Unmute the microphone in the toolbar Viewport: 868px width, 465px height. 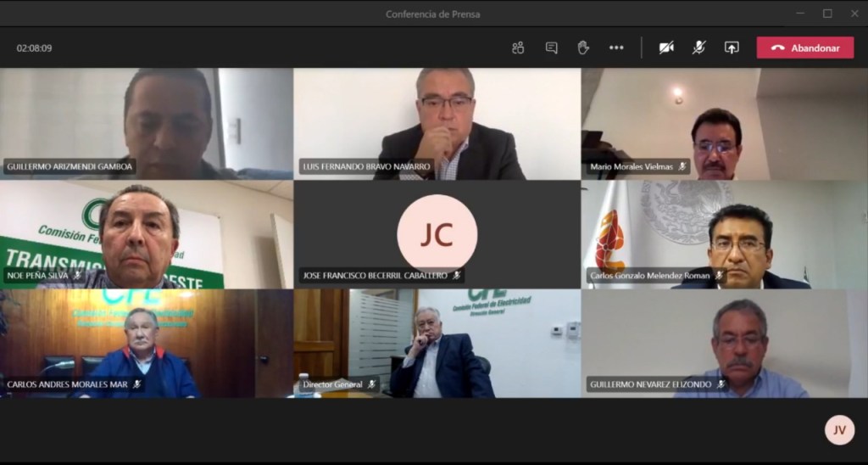[x=698, y=48]
